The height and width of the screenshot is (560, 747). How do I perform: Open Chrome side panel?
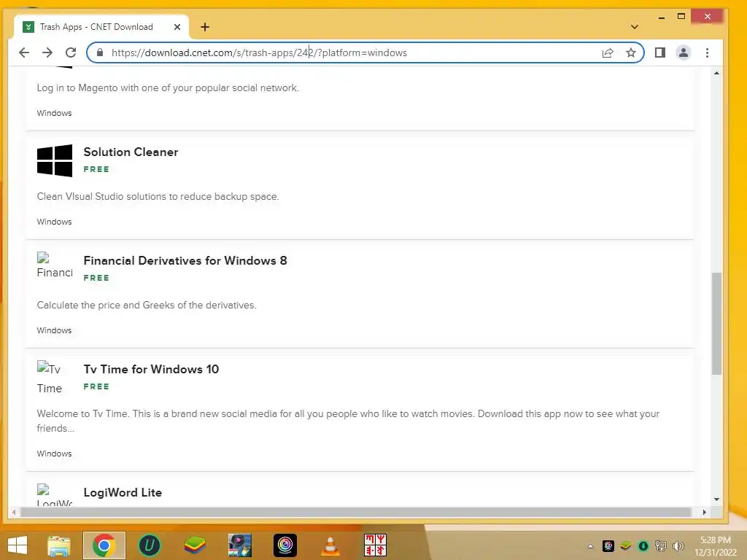click(x=659, y=52)
